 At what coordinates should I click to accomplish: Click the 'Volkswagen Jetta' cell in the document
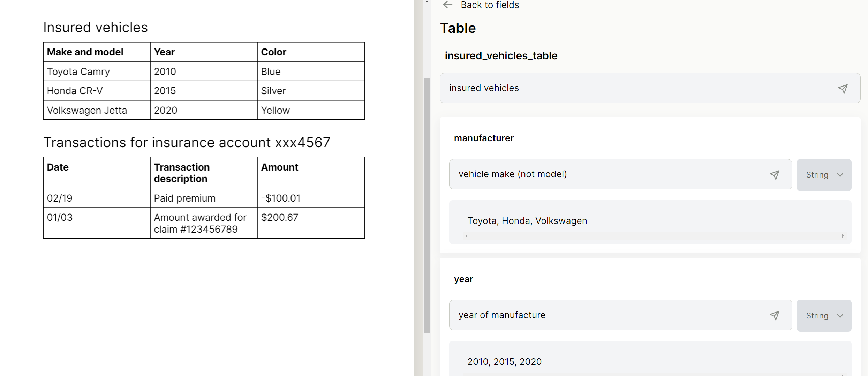click(97, 110)
